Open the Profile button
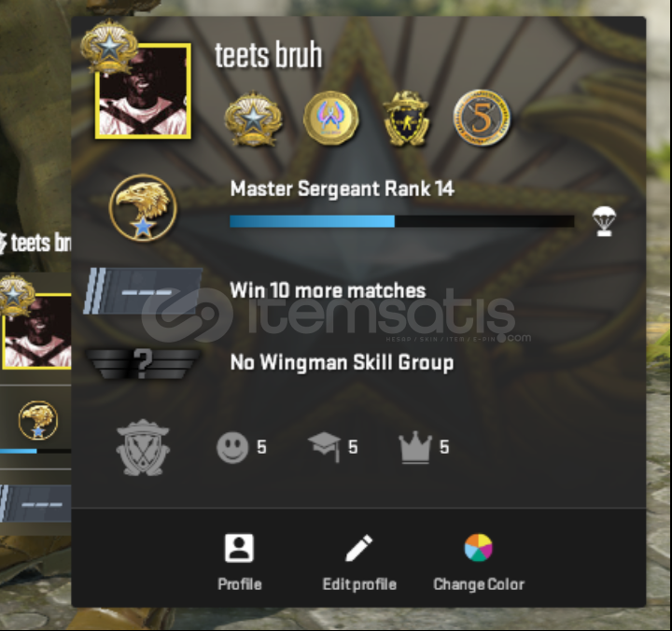 [240, 563]
